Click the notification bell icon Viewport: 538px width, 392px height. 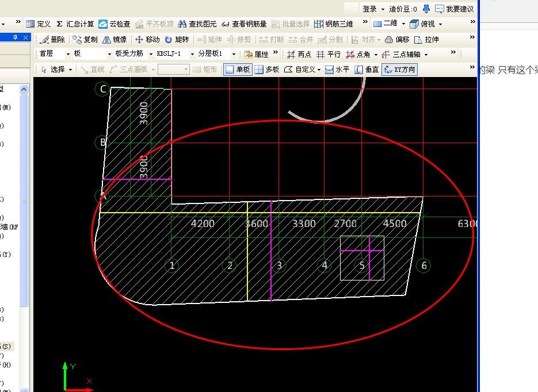[x=426, y=9]
